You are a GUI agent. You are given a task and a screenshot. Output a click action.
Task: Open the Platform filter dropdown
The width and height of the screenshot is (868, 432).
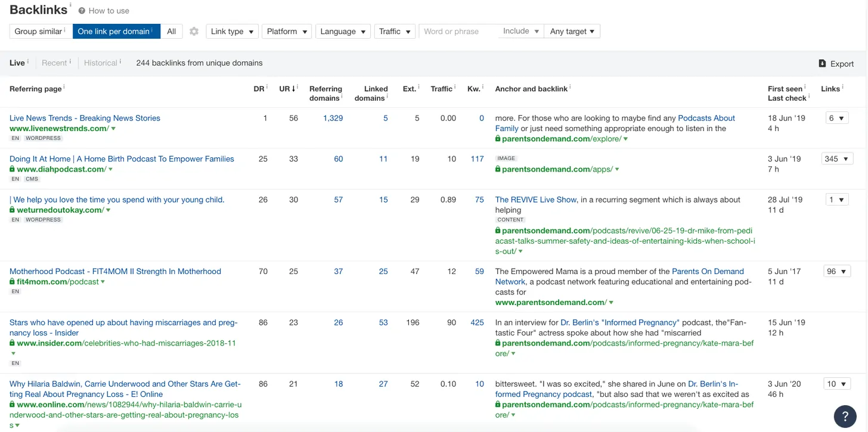[287, 32]
